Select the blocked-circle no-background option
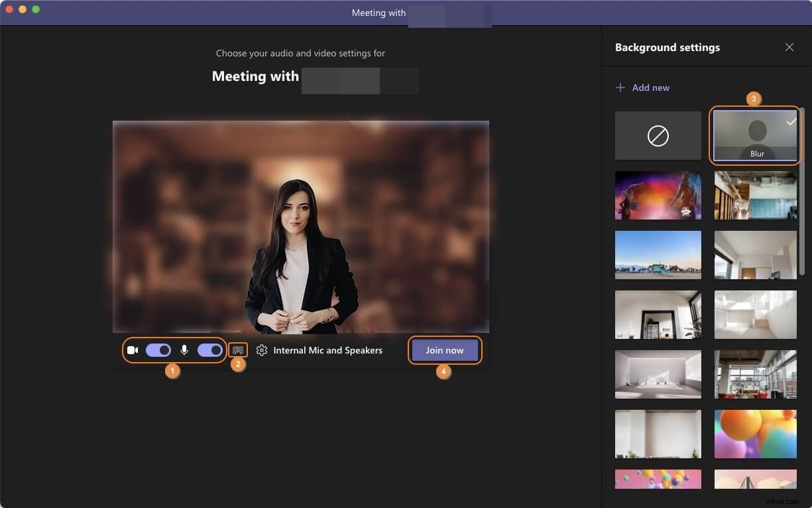 [658, 135]
